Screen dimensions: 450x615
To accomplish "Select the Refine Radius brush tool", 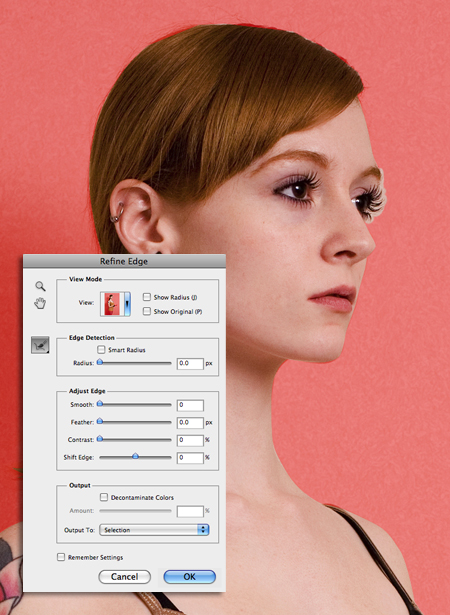I will pyautogui.click(x=40, y=345).
